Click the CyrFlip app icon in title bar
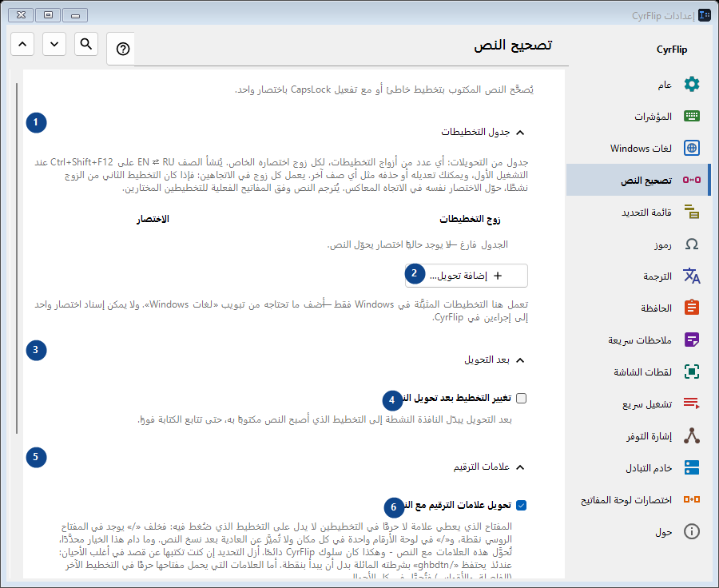 pyautogui.click(x=705, y=16)
